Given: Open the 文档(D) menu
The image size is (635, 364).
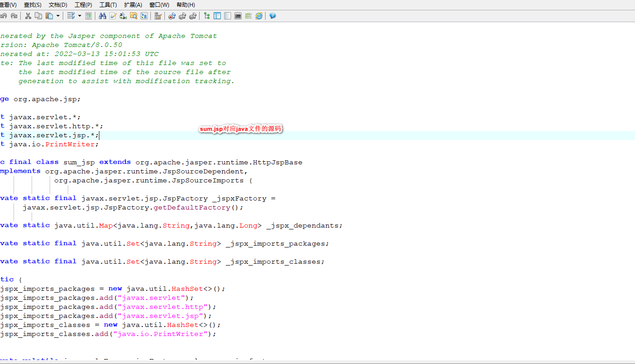Looking at the screenshot, I should coord(58,5).
